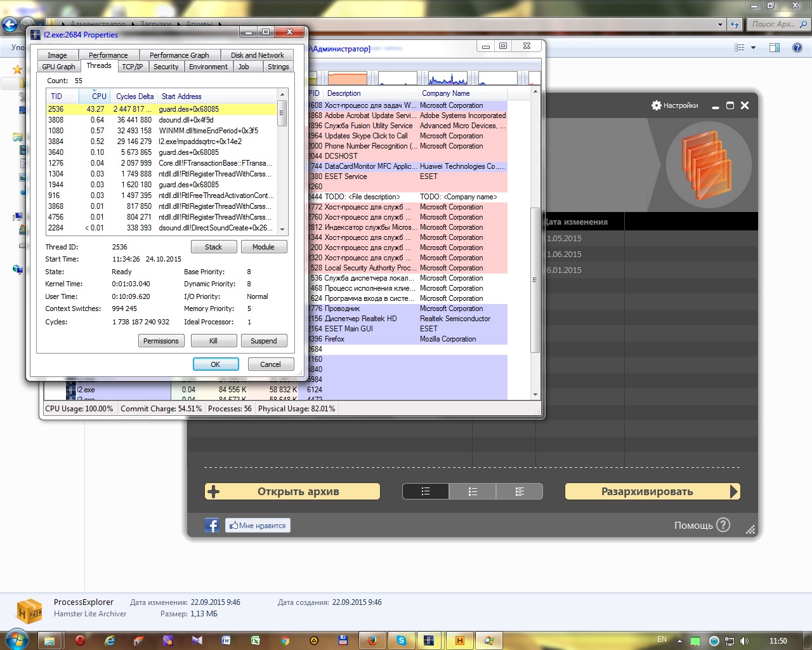The image size is (812, 650).
Task: Open the Facebook icon in Hamster archiver
Action: tap(212, 525)
